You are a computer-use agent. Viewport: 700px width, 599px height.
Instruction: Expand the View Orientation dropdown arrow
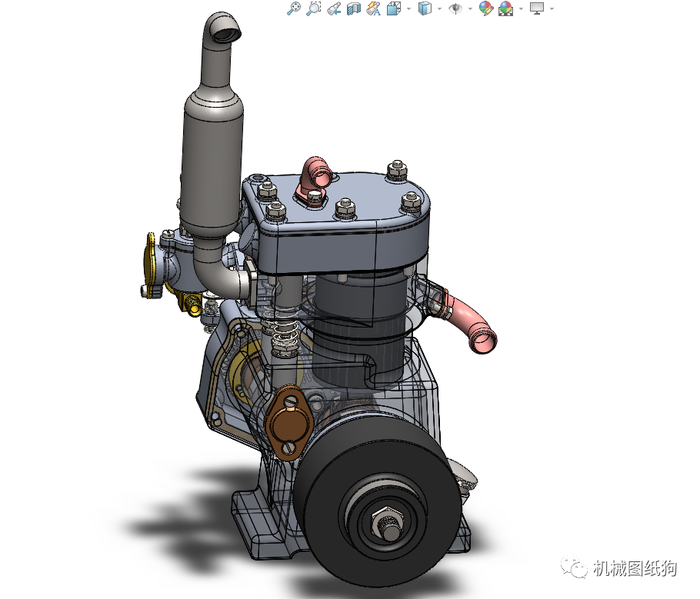click(x=408, y=8)
